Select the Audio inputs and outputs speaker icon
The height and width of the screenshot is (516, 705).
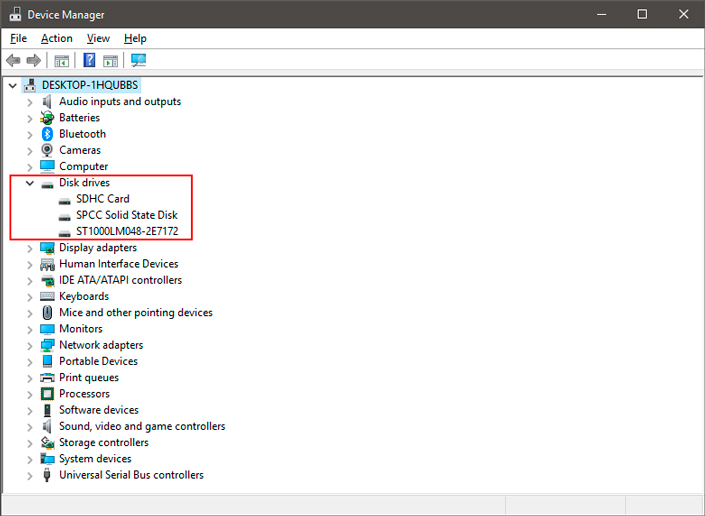(x=47, y=102)
